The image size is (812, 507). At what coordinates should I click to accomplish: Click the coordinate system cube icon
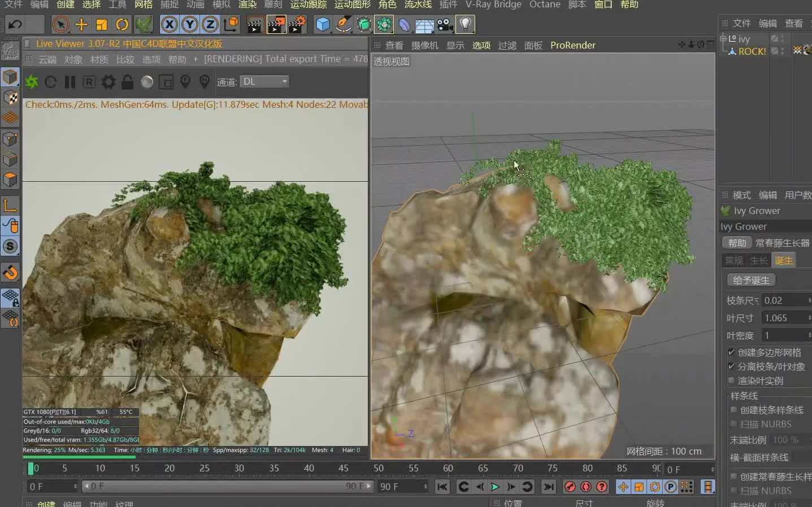[232, 24]
